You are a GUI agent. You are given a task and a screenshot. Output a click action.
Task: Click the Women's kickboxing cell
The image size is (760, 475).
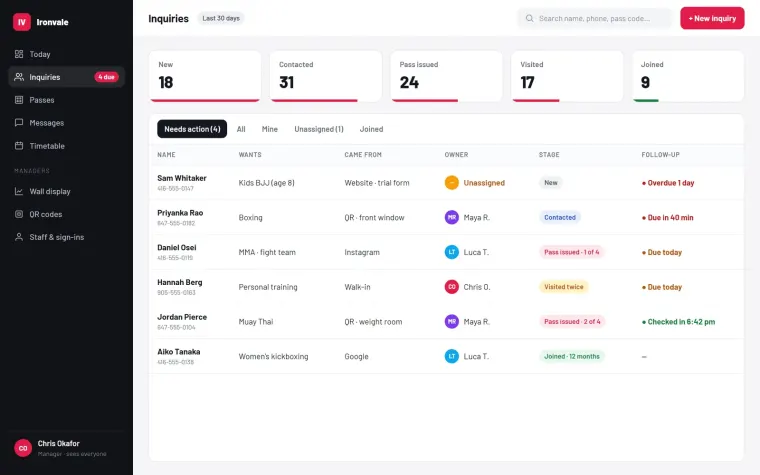[x=273, y=356]
